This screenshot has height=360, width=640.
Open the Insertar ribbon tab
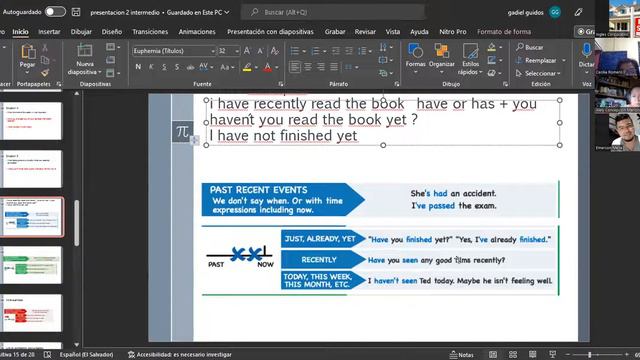click(49, 31)
